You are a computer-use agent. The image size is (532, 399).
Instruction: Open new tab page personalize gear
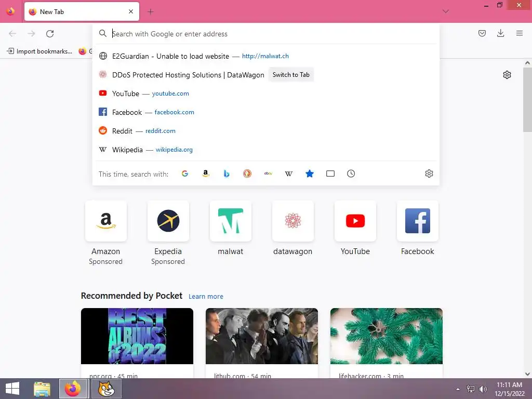(507, 75)
